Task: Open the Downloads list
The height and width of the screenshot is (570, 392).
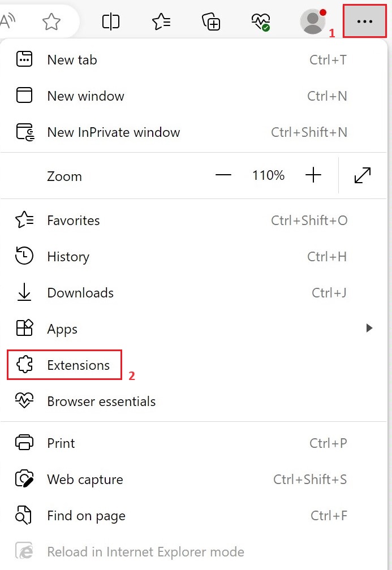Action: (80, 292)
